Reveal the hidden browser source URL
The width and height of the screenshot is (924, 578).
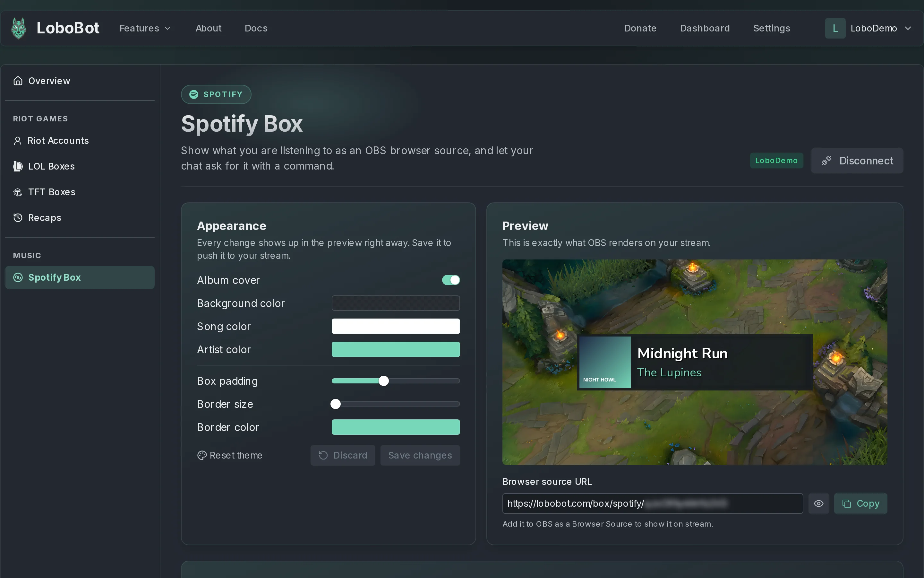[x=819, y=504]
